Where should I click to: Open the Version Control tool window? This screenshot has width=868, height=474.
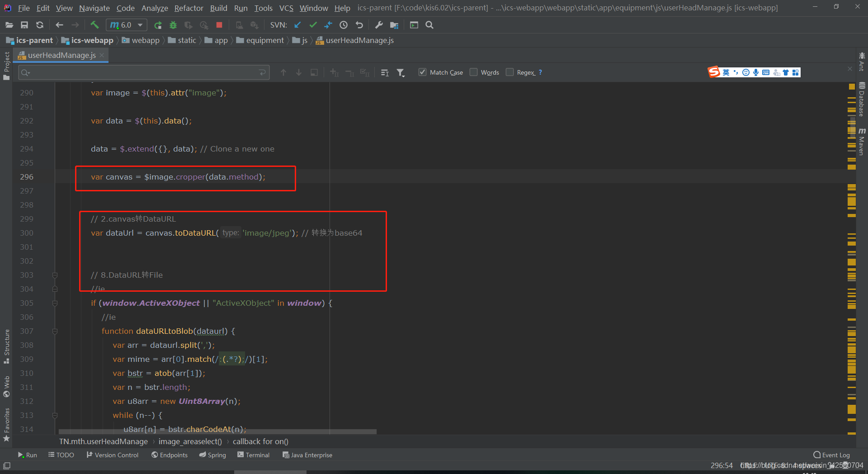[x=112, y=455]
